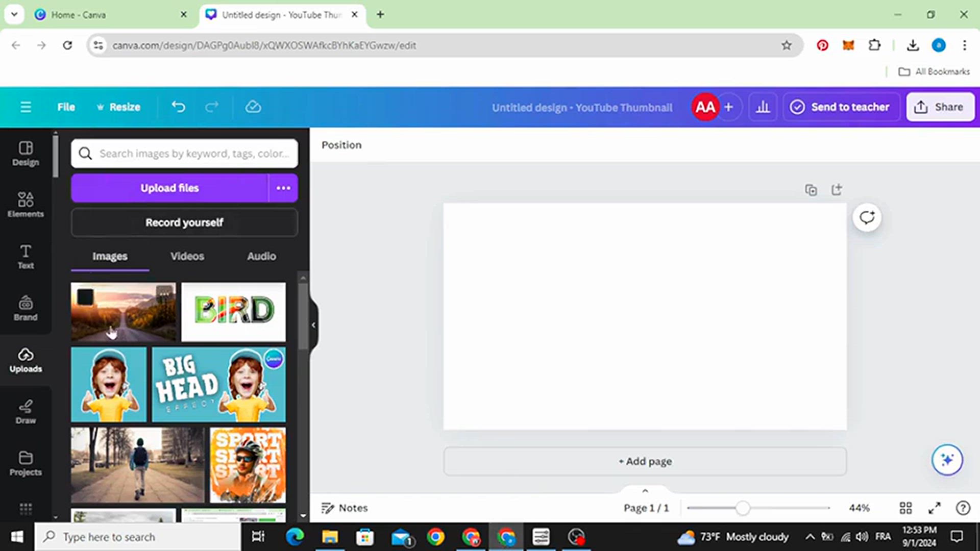Image resolution: width=980 pixels, height=551 pixels.
Task: Open more upload options three-dots menu
Action: [x=283, y=188]
